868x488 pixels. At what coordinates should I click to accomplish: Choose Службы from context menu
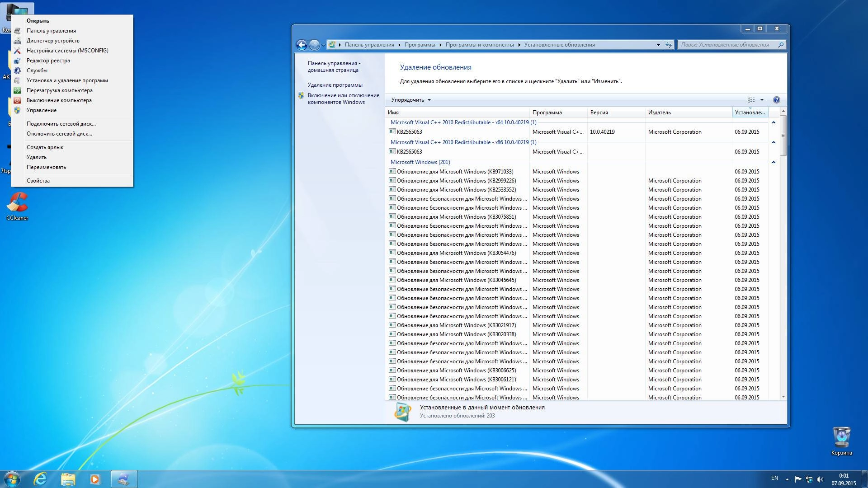click(72, 70)
